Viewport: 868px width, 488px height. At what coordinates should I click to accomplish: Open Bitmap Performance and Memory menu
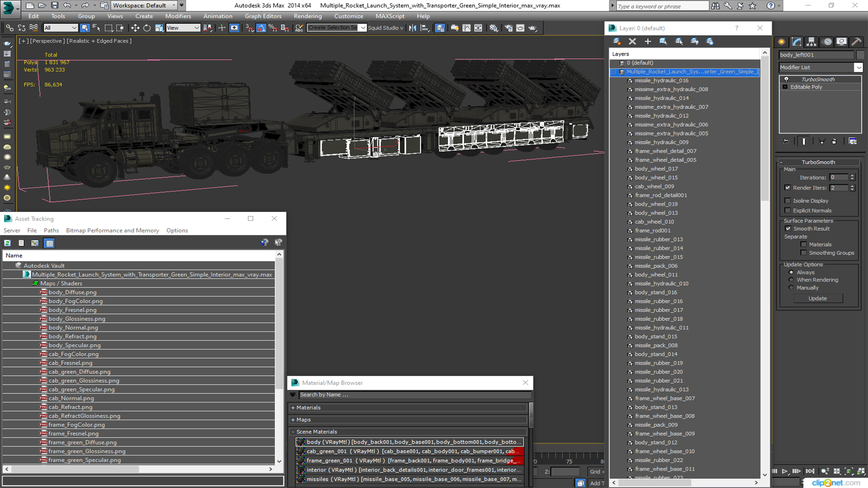[x=113, y=230]
